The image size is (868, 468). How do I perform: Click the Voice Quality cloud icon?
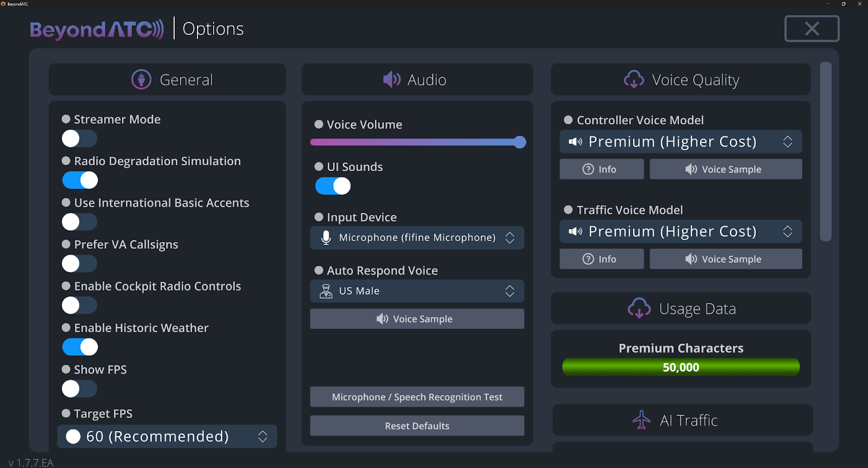pyautogui.click(x=634, y=80)
